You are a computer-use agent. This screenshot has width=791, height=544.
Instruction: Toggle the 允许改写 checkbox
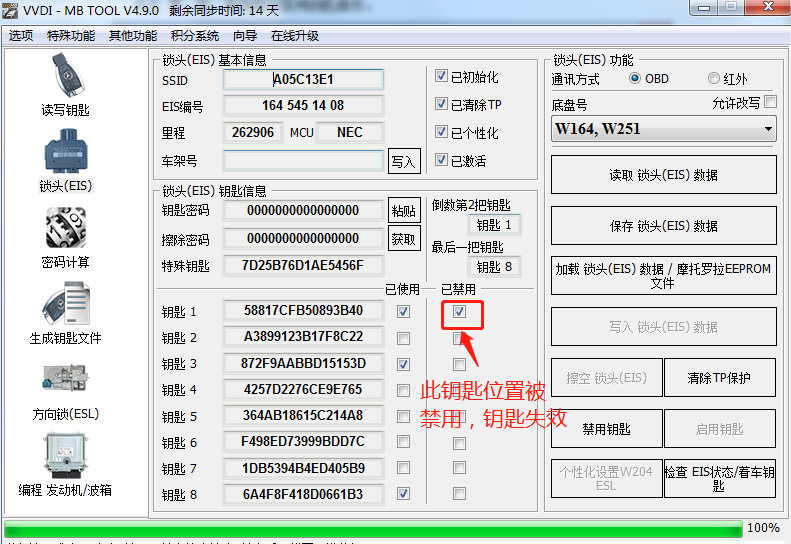(770, 102)
